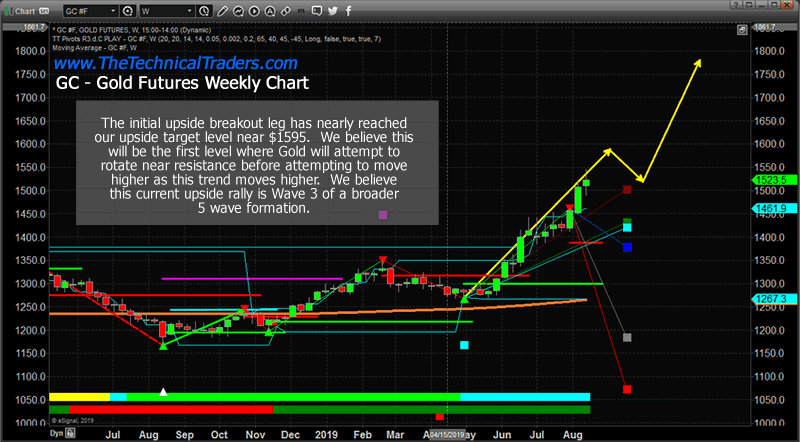Click the gray square projection marker near 1185
The image size is (800, 442).
(x=627, y=337)
